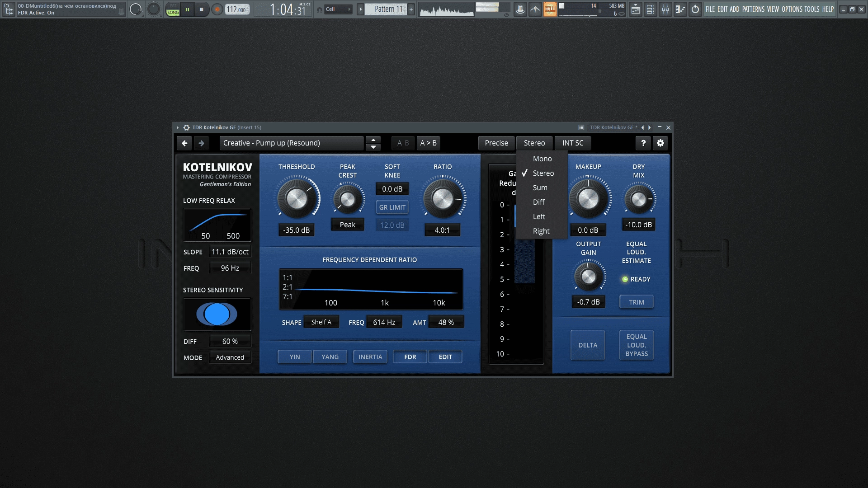Open the Cell snap dropdown
868x488 pixels.
(x=338, y=9)
